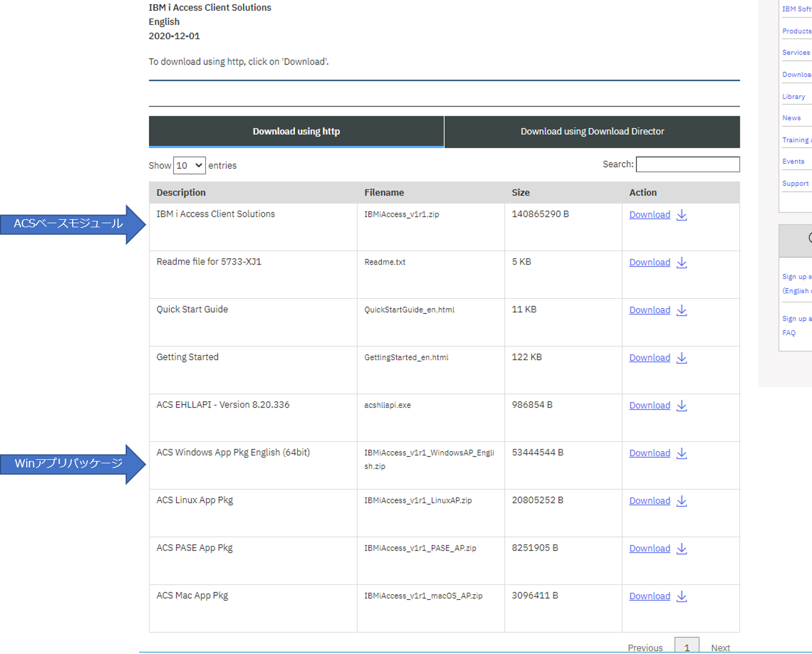Screen dimensions: 812x654
Task: Click download arrow icon for QuickStartGuide_en.html
Action: coord(682,310)
